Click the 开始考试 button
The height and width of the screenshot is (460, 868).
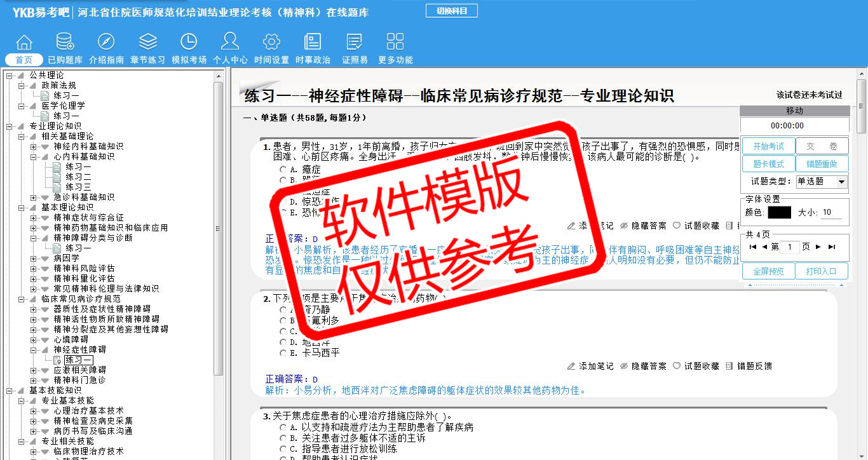pyautogui.click(x=768, y=146)
